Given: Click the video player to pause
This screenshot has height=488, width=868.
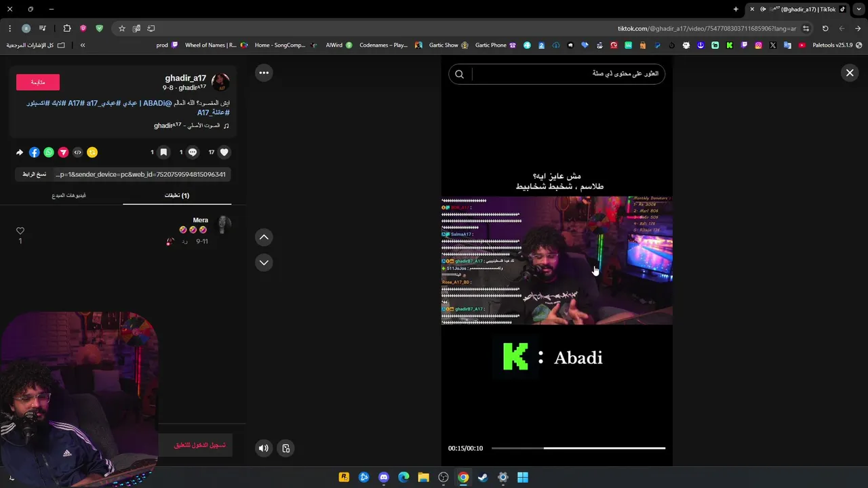Looking at the screenshot, I should click(x=557, y=261).
